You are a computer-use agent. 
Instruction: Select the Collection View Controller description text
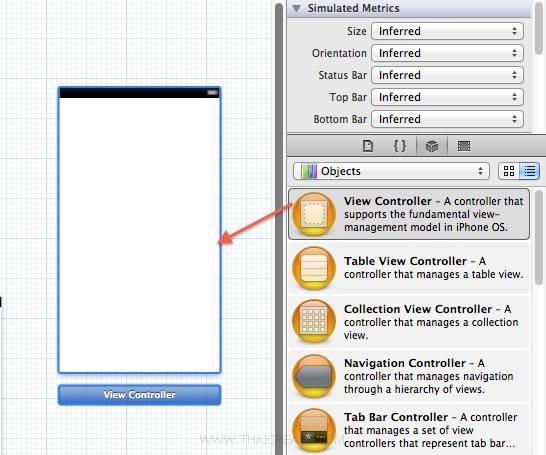[x=431, y=322]
